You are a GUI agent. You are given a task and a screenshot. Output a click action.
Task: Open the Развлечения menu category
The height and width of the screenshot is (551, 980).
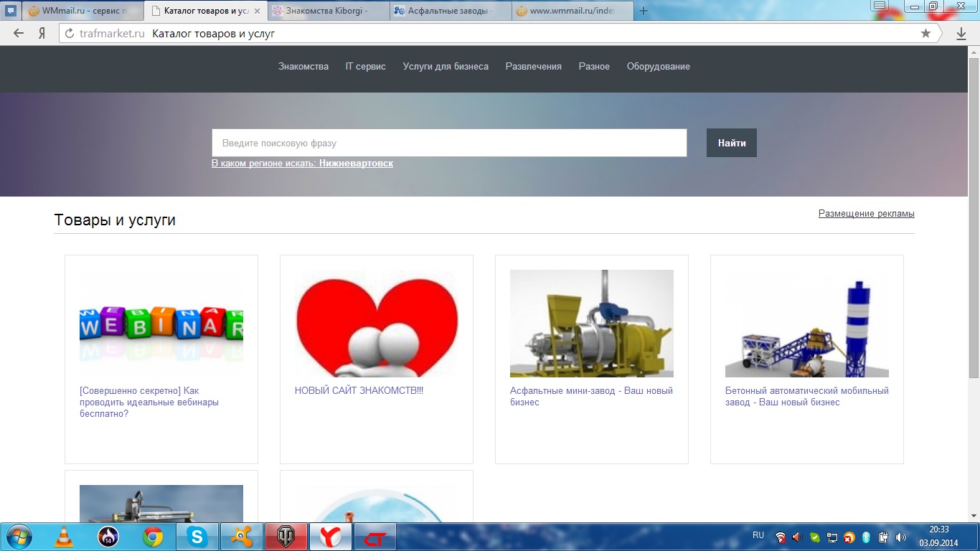tap(534, 66)
